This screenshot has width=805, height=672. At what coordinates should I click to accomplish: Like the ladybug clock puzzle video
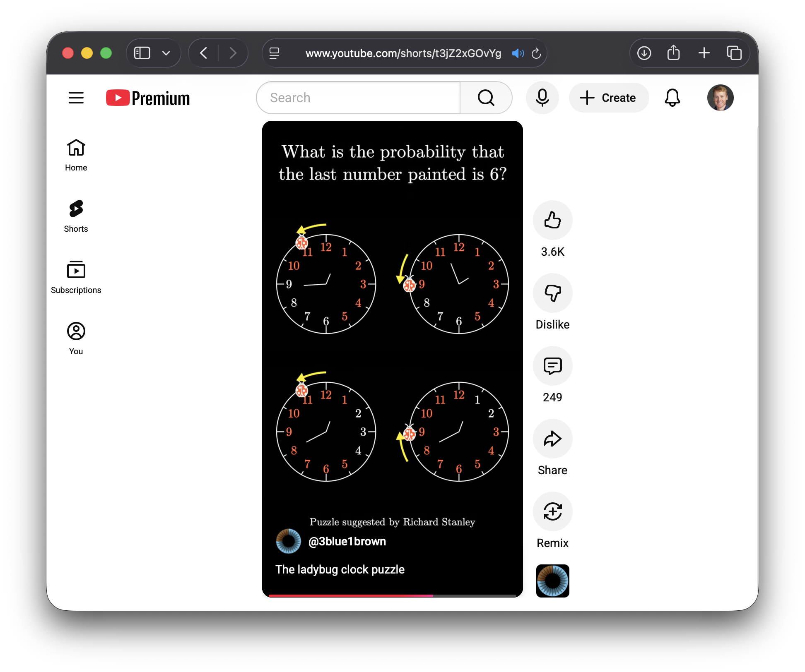click(x=552, y=220)
